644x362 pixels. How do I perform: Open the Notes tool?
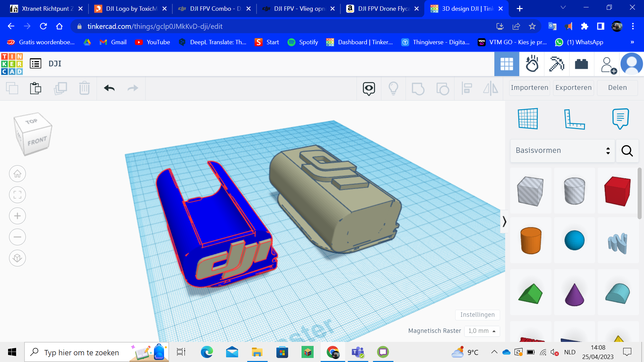pos(621,119)
